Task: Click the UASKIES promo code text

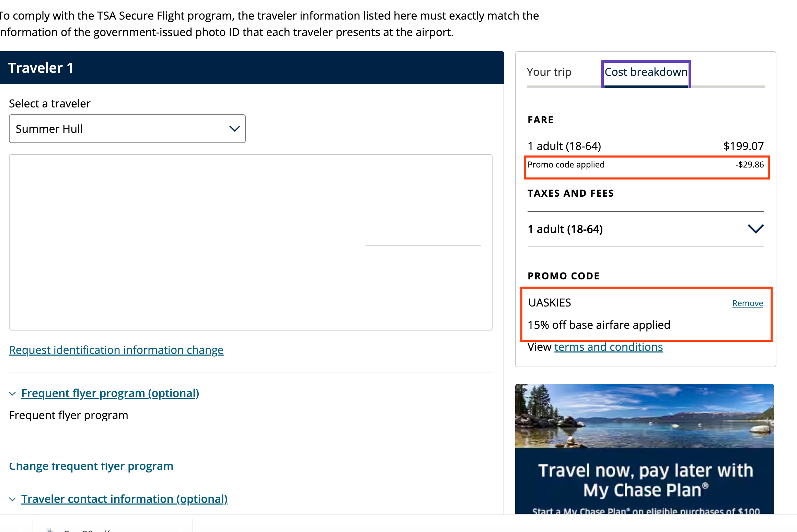Action: pos(550,303)
